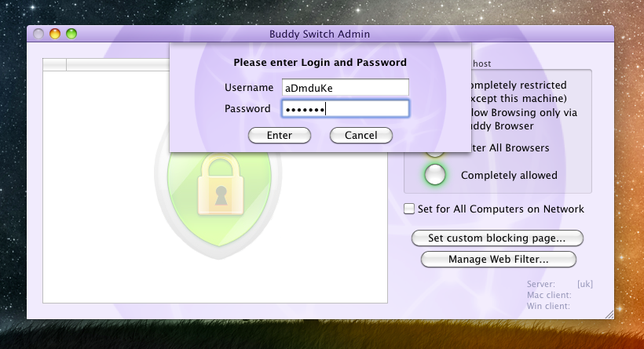Click the gray close window button
The width and height of the screenshot is (644, 349).
coord(38,34)
